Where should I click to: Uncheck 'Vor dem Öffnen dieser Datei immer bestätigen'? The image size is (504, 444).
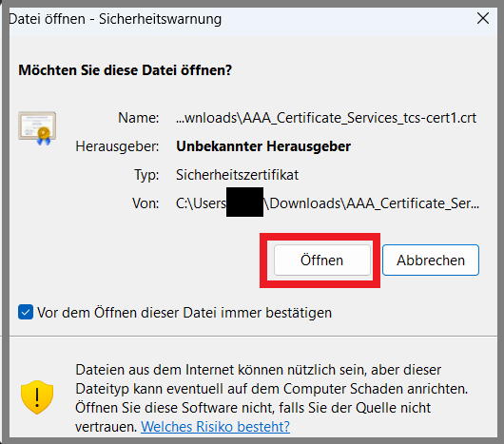click(26, 312)
